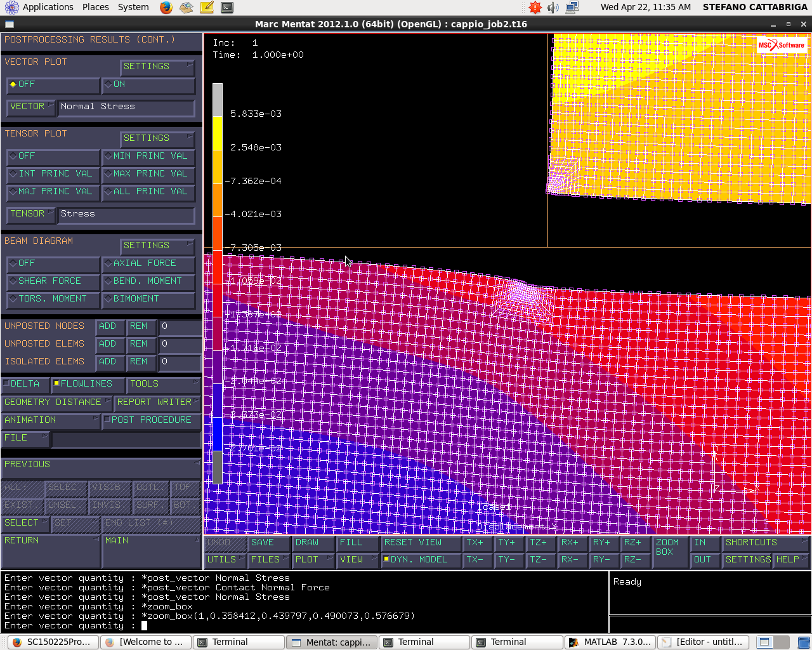Set vector plot to OFF
Image resolution: width=812 pixels, height=650 pixels.
[53, 84]
